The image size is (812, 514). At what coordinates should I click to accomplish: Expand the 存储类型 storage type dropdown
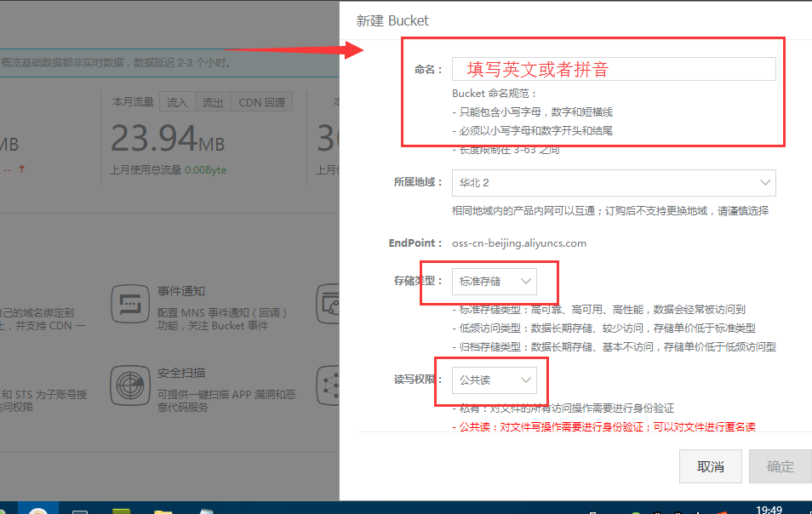coord(494,282)
